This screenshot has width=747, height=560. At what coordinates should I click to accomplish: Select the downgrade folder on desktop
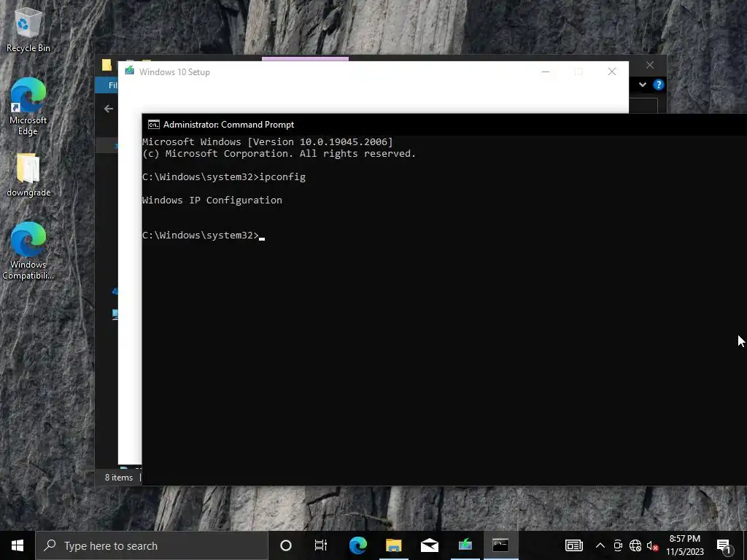click(x=28, y=175)
